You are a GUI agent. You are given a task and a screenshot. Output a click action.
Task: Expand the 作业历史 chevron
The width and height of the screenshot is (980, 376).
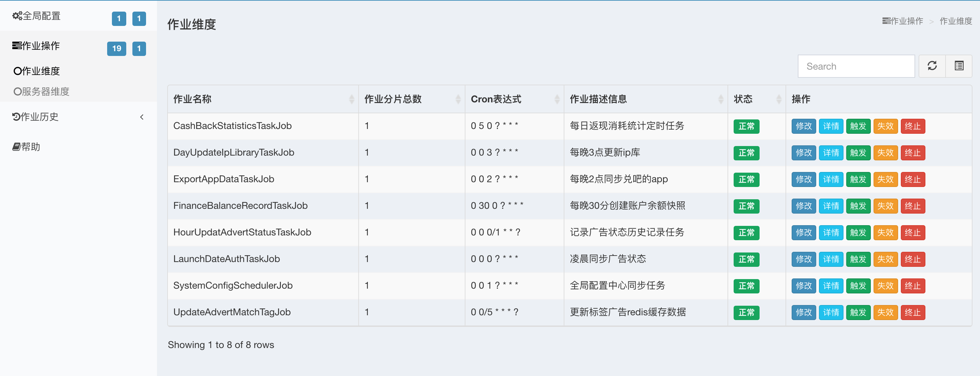click(142, 117)
